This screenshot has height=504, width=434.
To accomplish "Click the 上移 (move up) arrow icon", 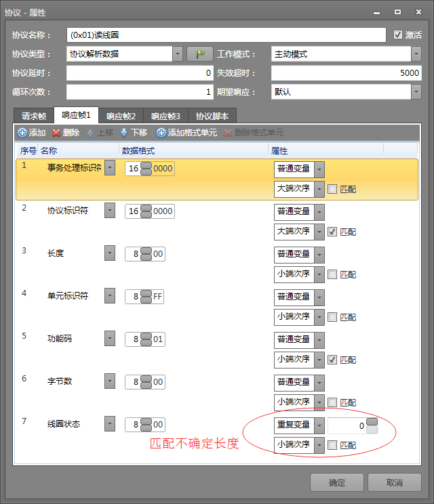I will point(90,133).
